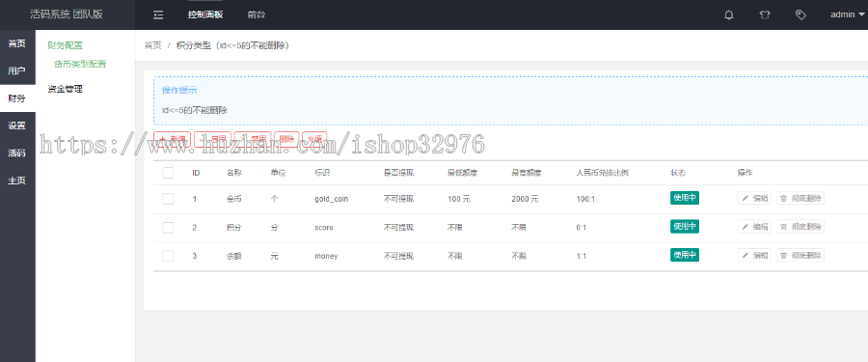Click the 活码系统 团队版 logo title
The image size is (868, 362).
pyautogui.click(x=67, y=15)
